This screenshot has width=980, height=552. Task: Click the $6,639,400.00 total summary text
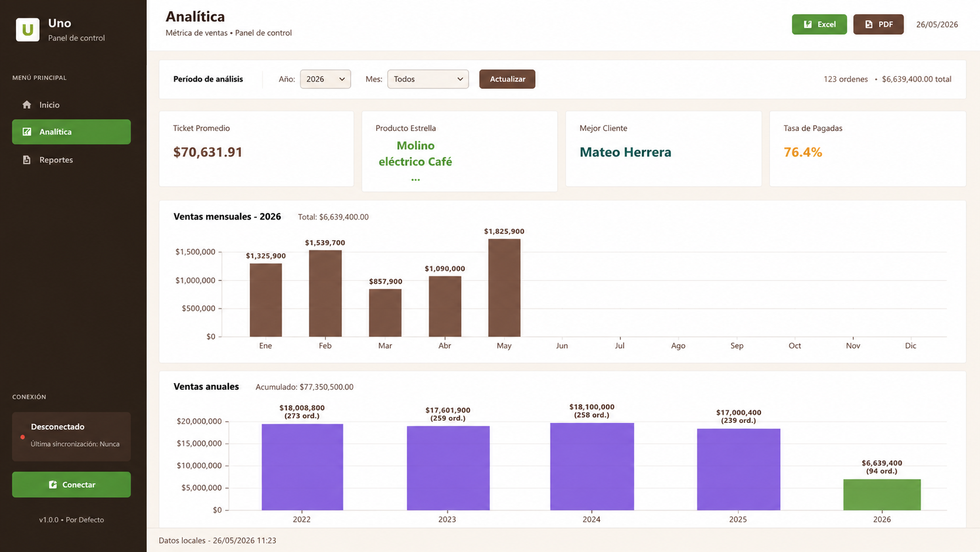(916, 79)
